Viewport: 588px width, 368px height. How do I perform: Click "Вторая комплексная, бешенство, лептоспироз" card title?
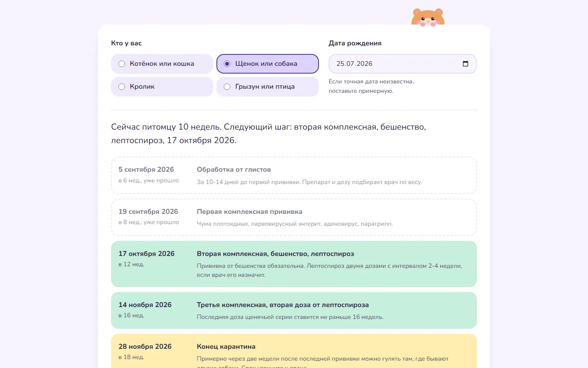click(x=275, y=254)
